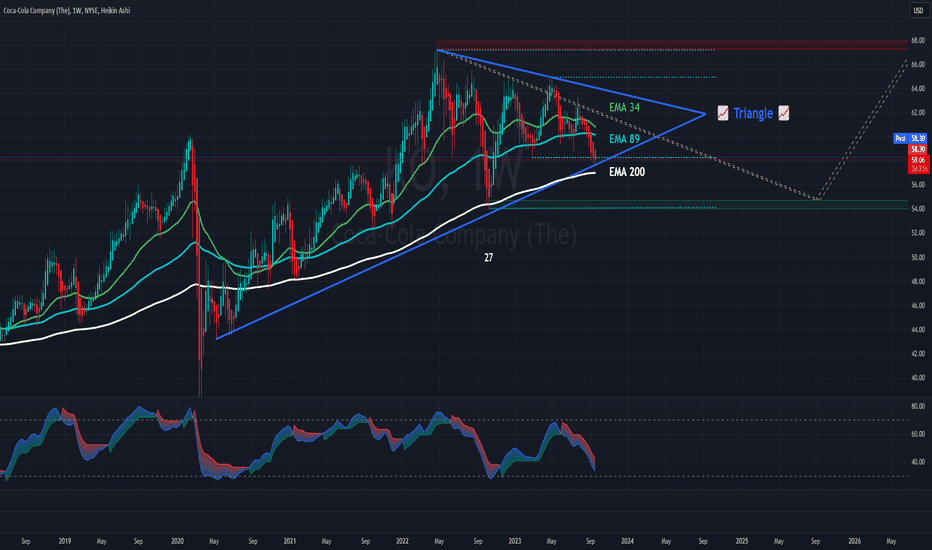Click the 2025 label on time axis
Viewport: 932px width, 550px height.
tap(742, 541)
